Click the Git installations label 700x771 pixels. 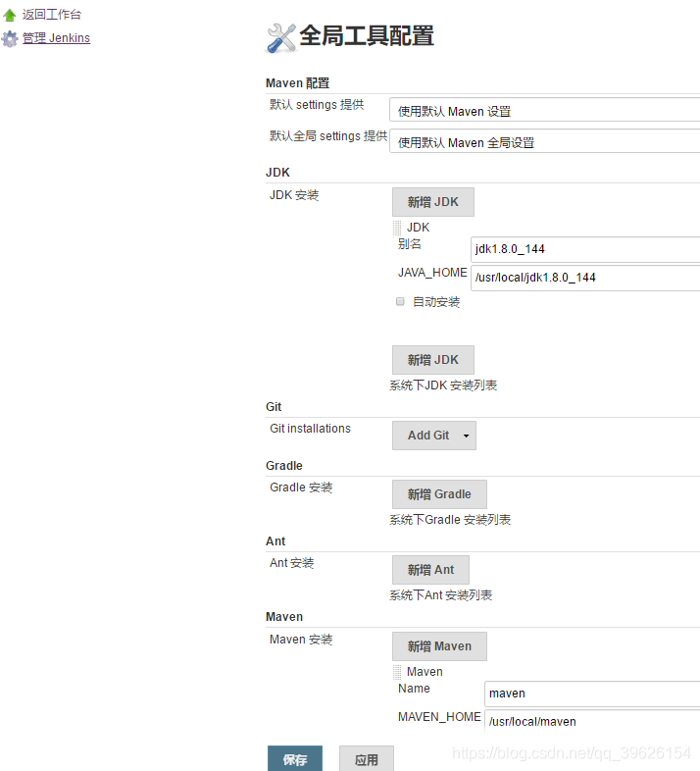pyautogui.click(x=310, y=429)
